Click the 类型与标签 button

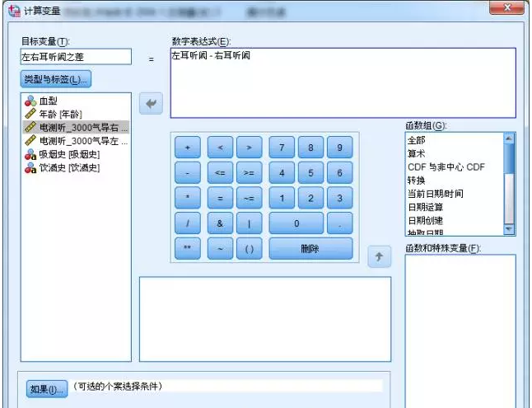tap(56, 80)
